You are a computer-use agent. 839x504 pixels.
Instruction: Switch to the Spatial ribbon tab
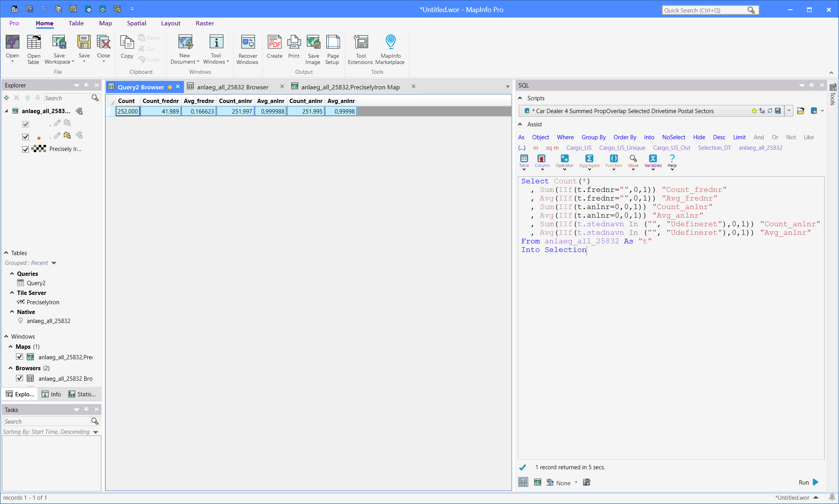137,23
